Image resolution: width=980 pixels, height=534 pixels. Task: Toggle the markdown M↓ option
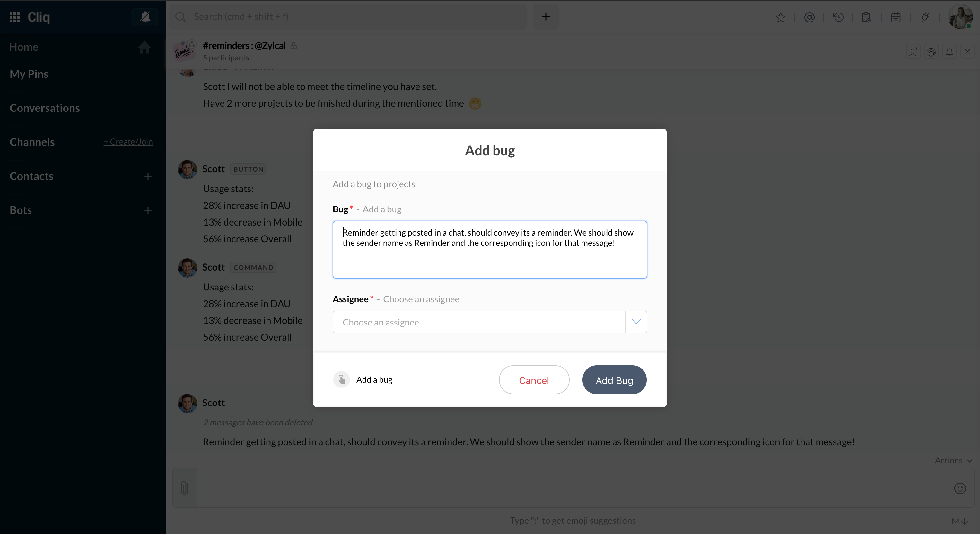click(959, 521)
